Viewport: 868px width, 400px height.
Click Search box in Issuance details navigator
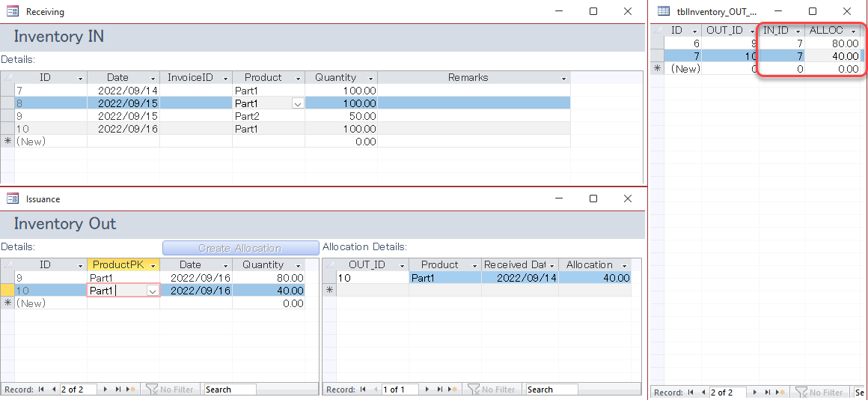click(x=230, y=390)
